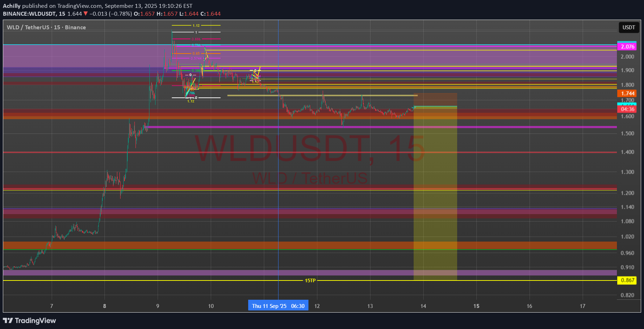Viewport: 644px width, 329px height.
Task: Click the 1.140 price axis label
Action: (x=628, y=207)
